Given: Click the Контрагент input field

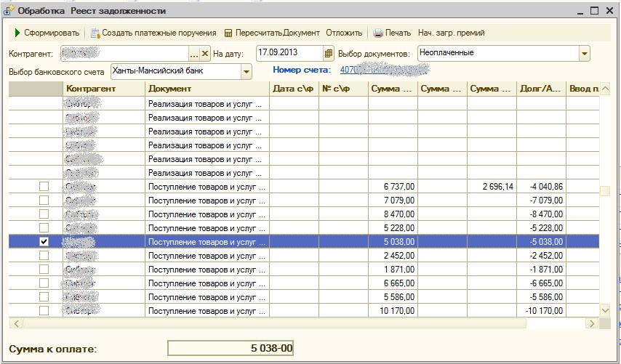Looking at the screenshot, I should [x=125, y=54].
